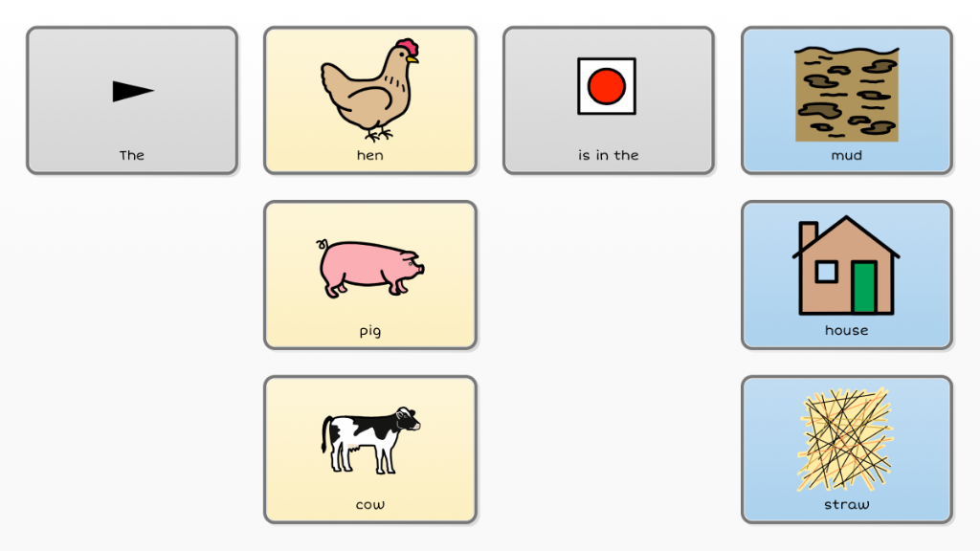Choose the yellow straw picture
Screen dimensions: 980x551
tap(846, 440)
